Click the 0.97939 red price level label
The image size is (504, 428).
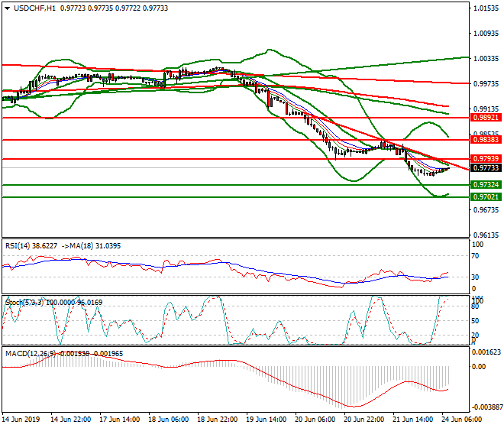(x=486, y=159)
